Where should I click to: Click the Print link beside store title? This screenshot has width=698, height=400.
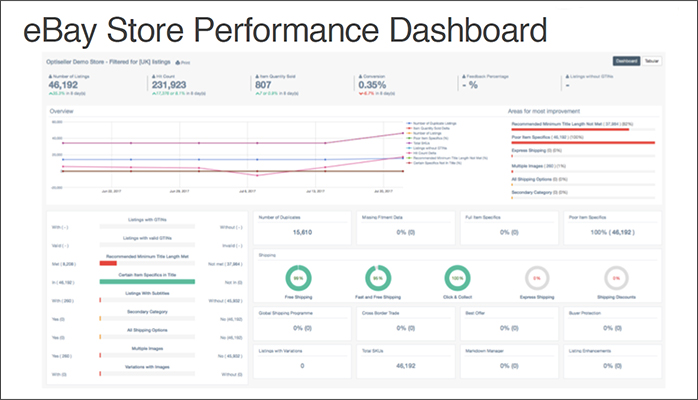[183, 63]
